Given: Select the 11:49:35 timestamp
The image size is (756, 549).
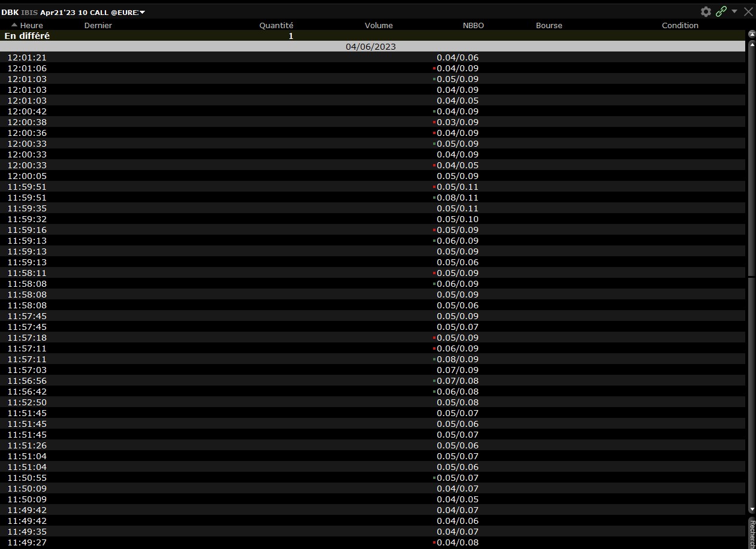Looking at the screenshot, I should (27, 532).
